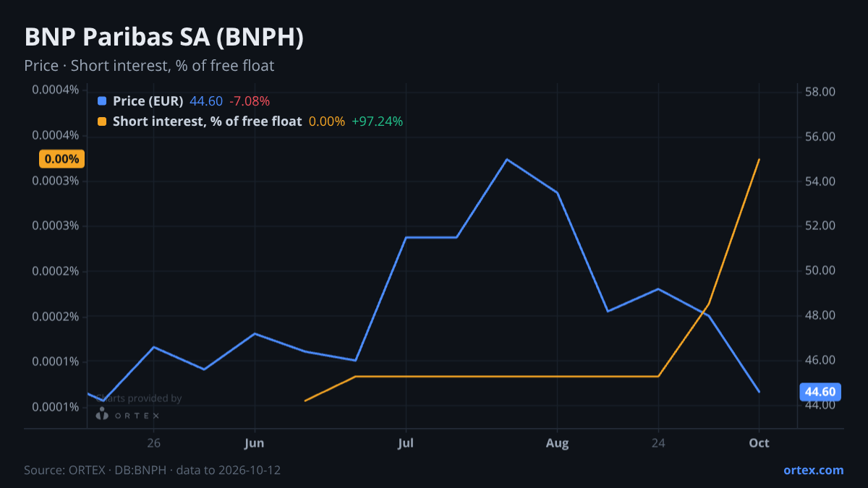Click the Jun label on the date axis
Screen dimensions: 868x488
tap(254, 442)
